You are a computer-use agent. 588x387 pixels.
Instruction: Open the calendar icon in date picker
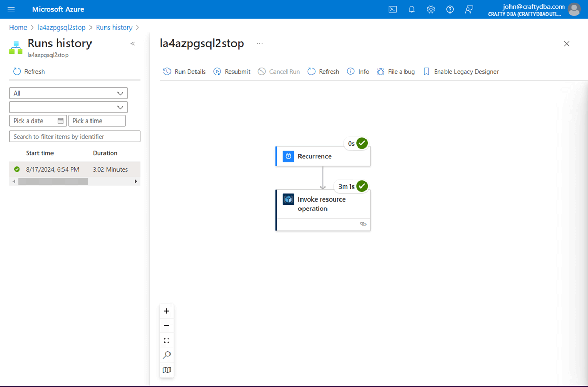60,121
